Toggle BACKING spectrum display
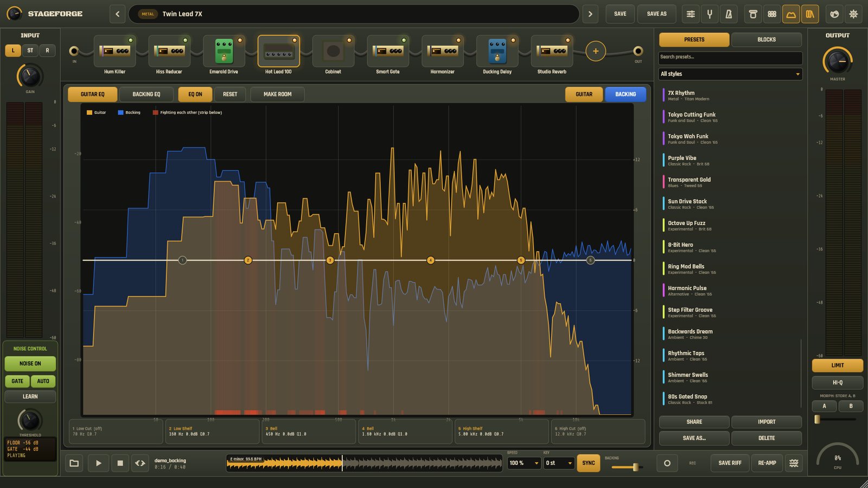868x488 pixels. point(626,94)
